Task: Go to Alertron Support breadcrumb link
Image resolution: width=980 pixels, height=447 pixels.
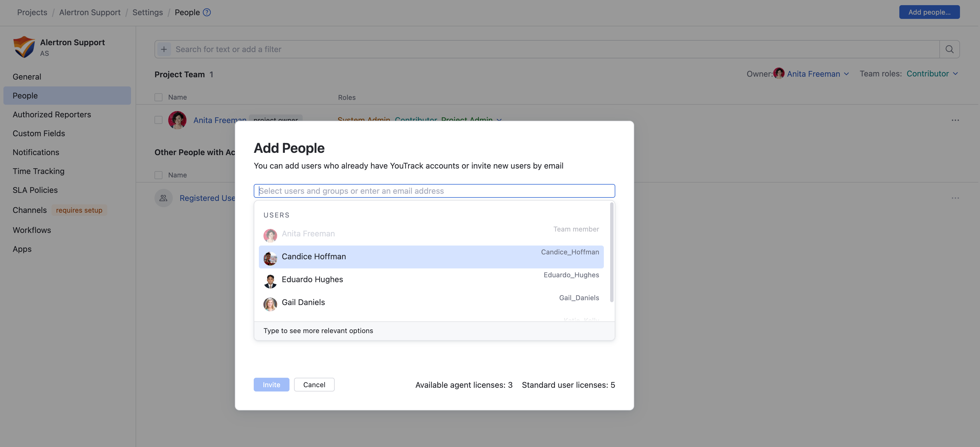Action: click(x=90, y=12)
